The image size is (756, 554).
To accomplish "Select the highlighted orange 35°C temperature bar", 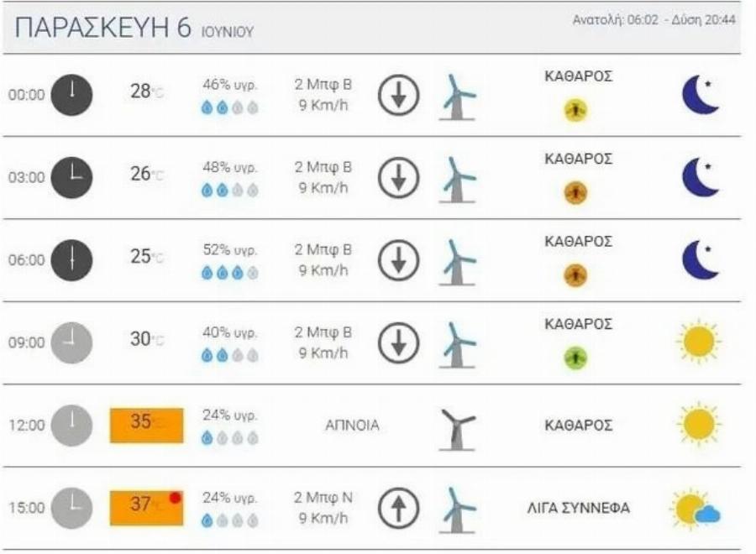I will coord(147,426).
